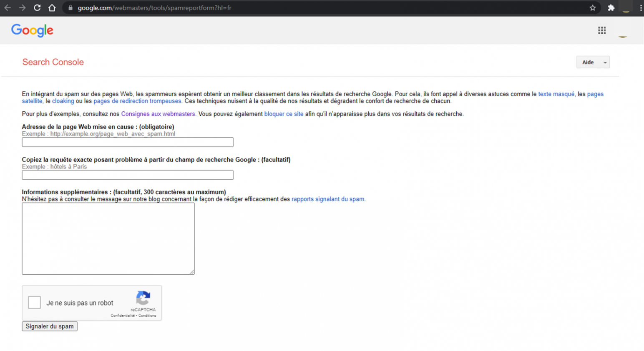
Task: Focus the web page address input field
Action: tap(128, 142)
